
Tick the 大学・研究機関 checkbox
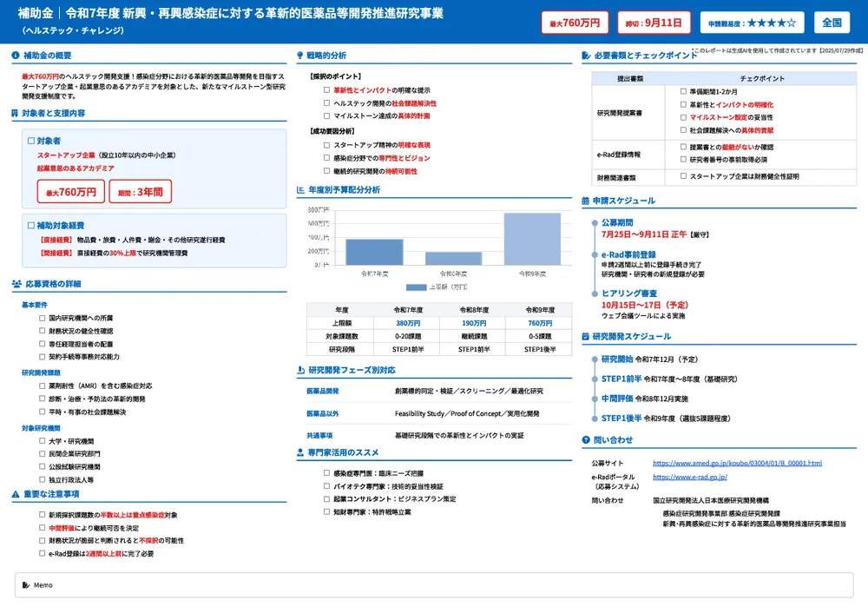coord(42,441)
